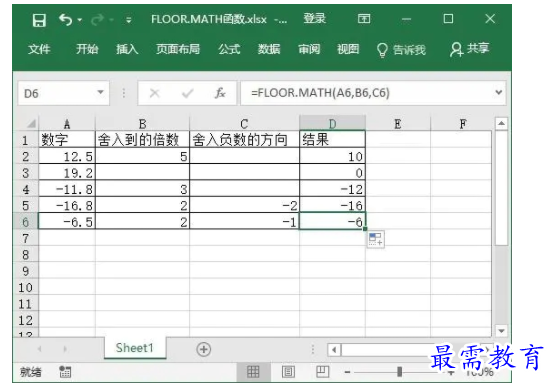
Task: Click the macro recording status icon
Action: 65,371
